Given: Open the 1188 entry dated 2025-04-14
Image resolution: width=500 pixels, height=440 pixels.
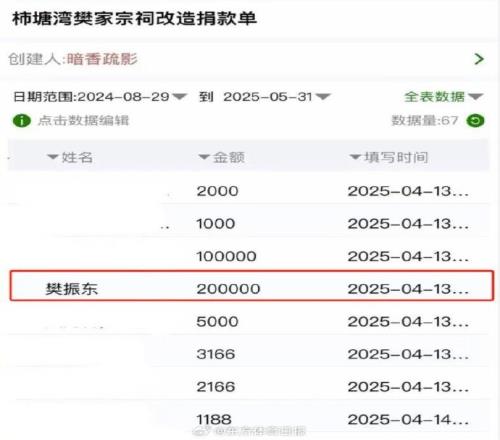Looking at the screenshot, I should pos(248,419).
